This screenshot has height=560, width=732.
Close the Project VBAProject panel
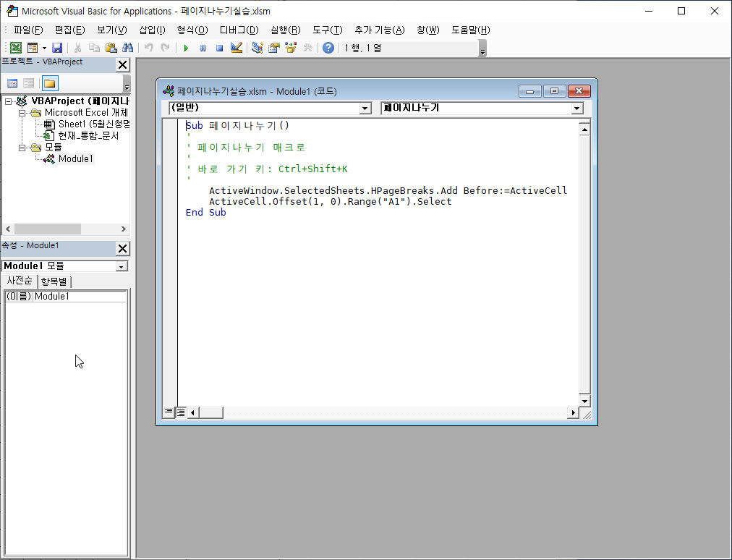[122, 65]
